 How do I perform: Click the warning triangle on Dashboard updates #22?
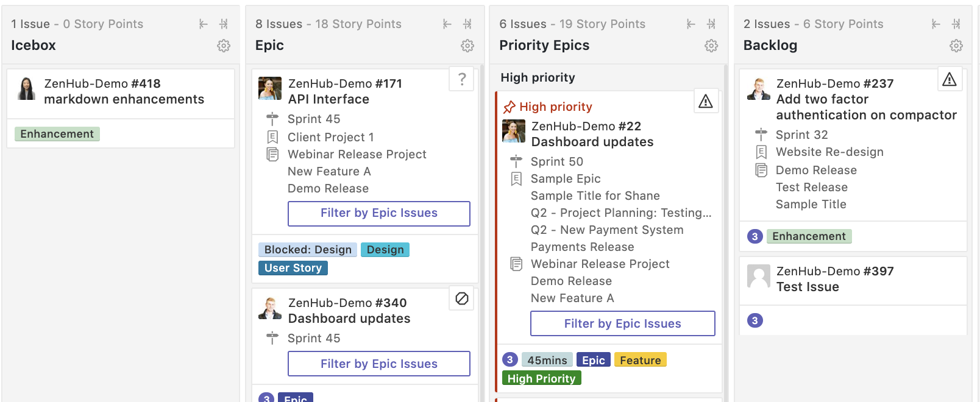click(705, 102)
